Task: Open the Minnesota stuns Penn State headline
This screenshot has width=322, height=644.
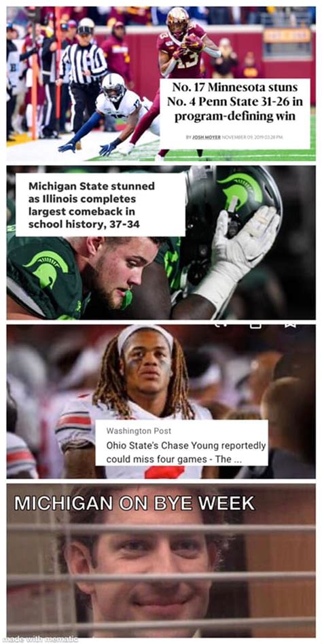Action: pos(234,101)
